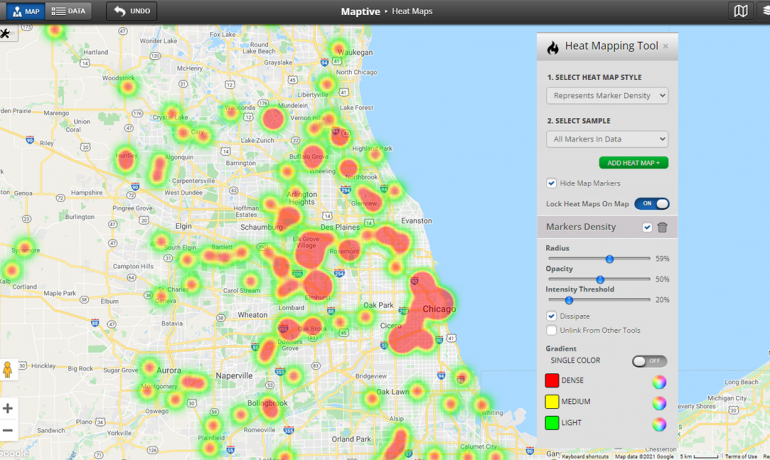This screenshot has width=770, height=460.
Task: Click the Intensity Threshold value 20%
Action: click(x=662, y=300)
